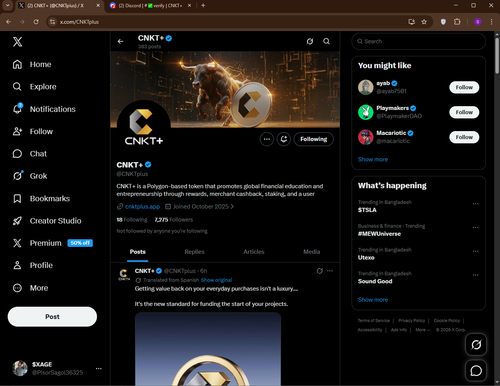Open the Home page from the sidebar
Image resolution: width=500 pixels, height=386 pixels.
point(32,64)
